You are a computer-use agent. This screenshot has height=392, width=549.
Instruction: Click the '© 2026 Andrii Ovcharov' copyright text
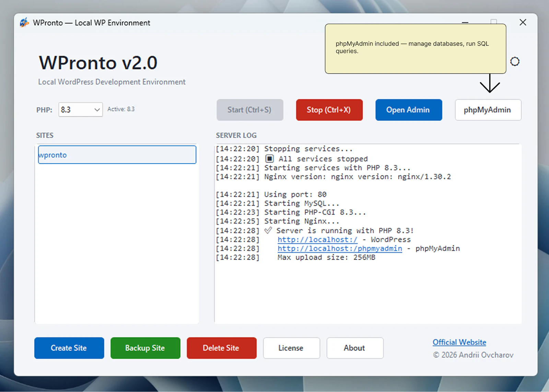click(473, 355)
